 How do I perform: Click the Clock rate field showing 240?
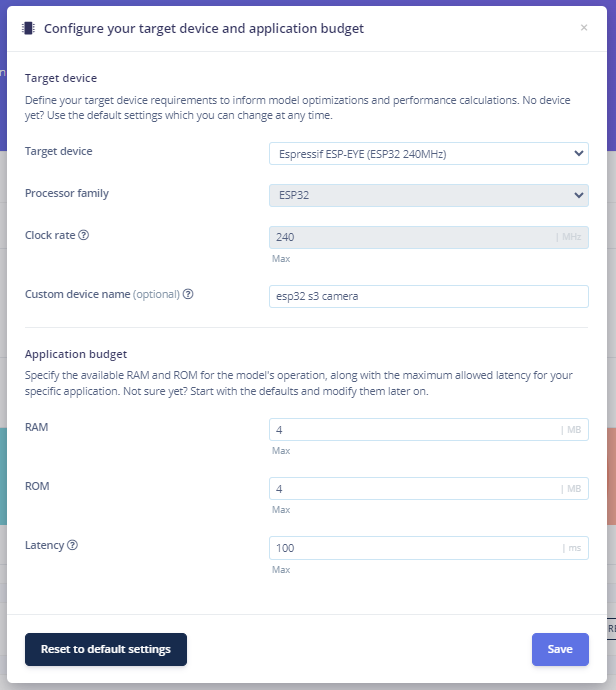click(x=410, y=237)
